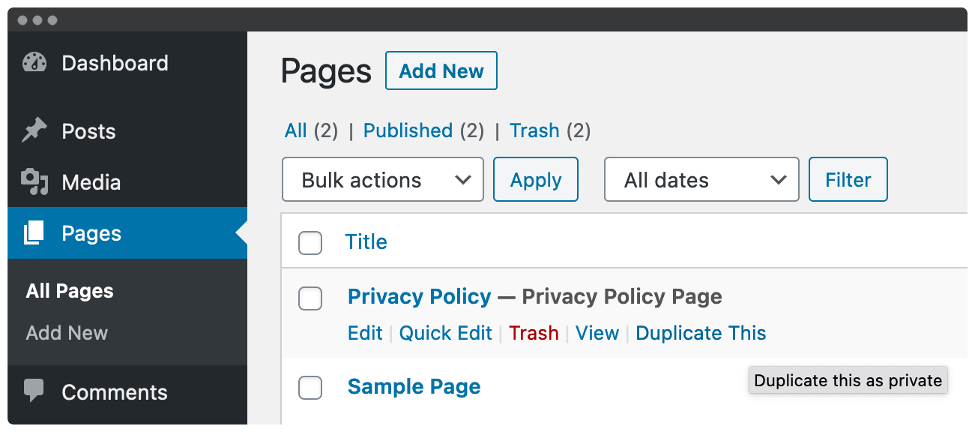The width and height of the screenshot is (977, 433).
Task: Filter by Published pages
Action: (x=408, y=131)
